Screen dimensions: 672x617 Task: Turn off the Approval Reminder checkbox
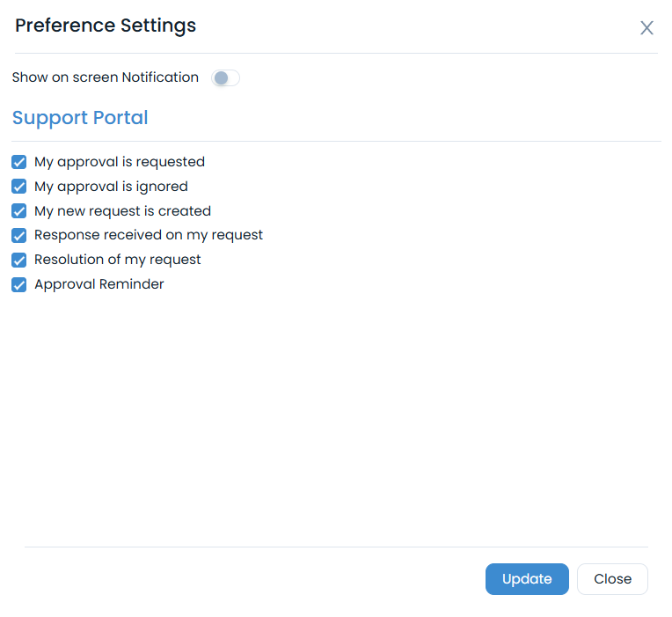pos(19,284)
